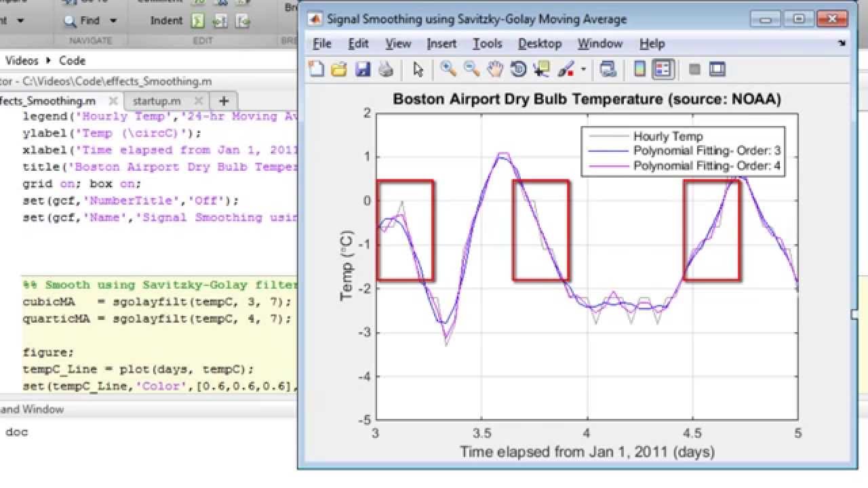Select the Edit Plot arrow tool
The image size is (868, 488).
tap(418, 68)
